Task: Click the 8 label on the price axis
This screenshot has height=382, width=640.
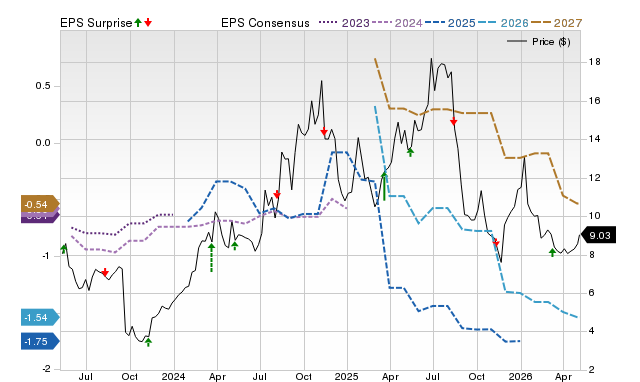Action: click(592, 255)
